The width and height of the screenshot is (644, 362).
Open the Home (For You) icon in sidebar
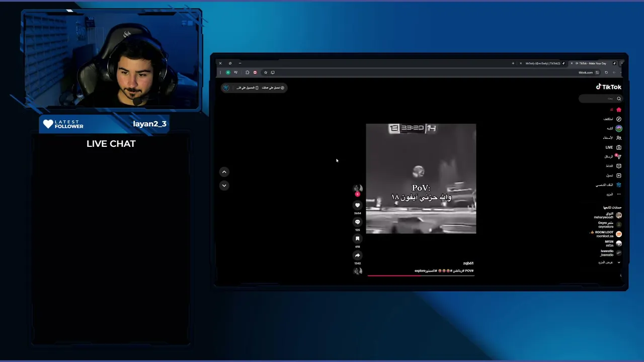[618, 110]
